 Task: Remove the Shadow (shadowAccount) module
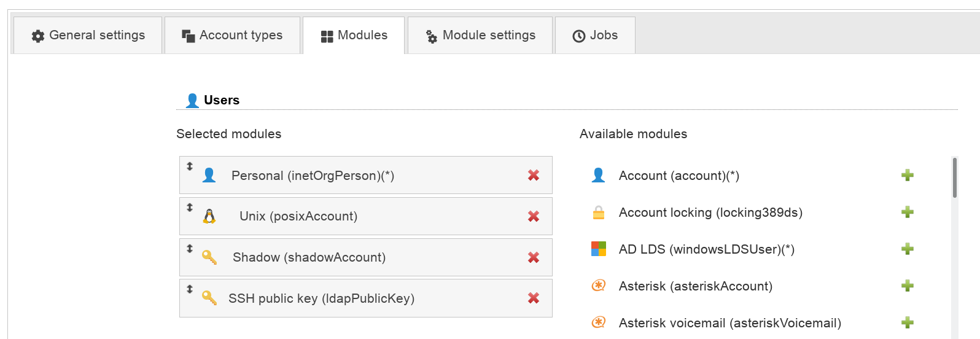click(x=533, y=257)
